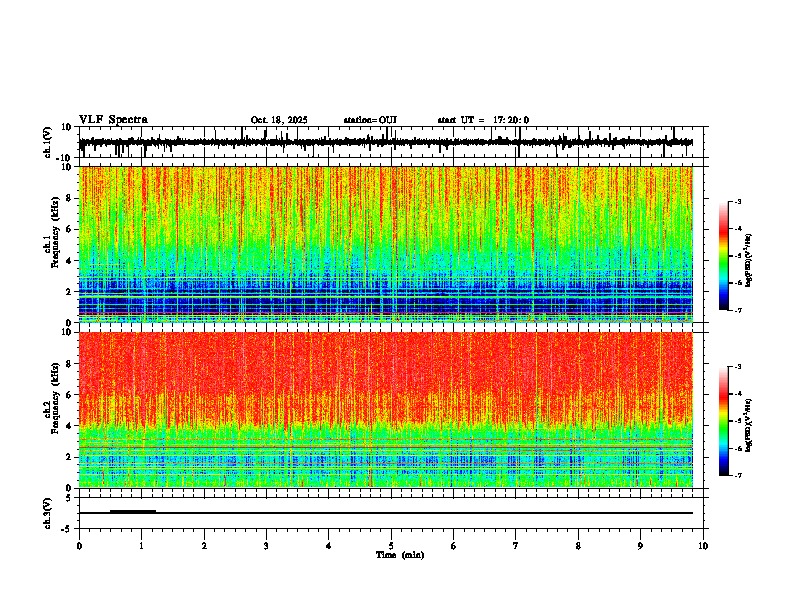Click the ch.1 colorbar '-3' label

737,201
